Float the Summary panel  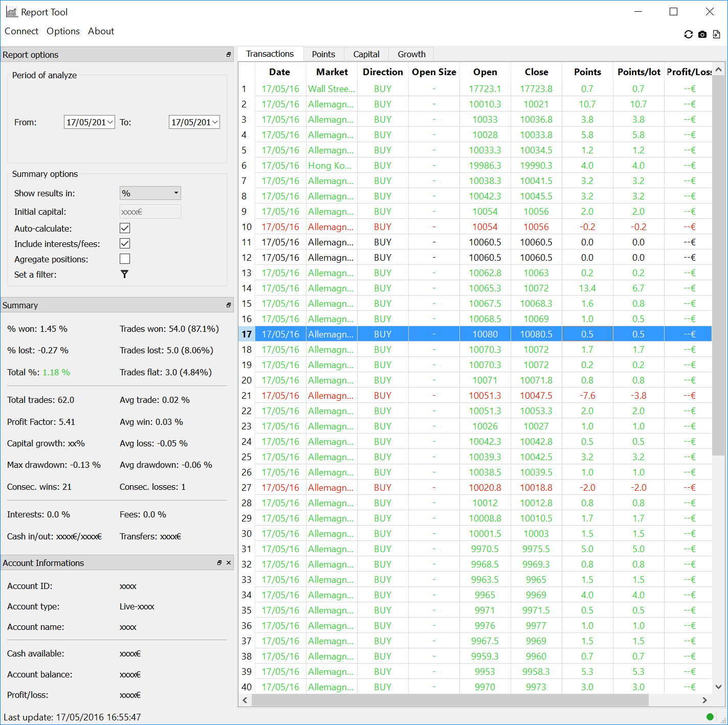click(229, 305)
